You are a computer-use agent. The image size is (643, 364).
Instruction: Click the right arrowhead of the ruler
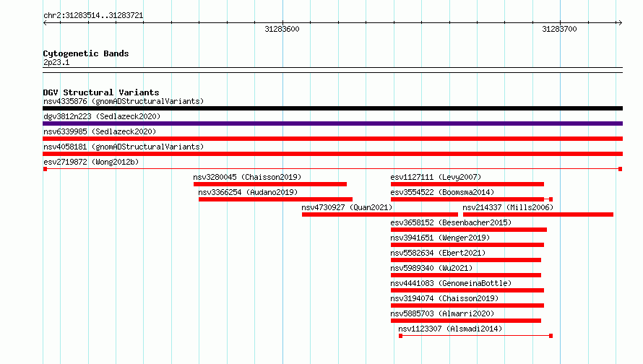pos(620,23)
